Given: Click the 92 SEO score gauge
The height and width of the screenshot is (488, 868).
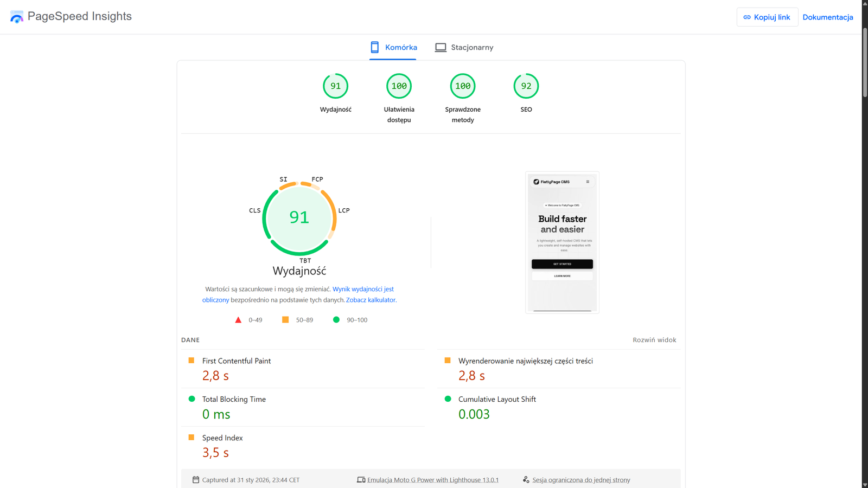Looking at the screenshot, I should (x=526, y=86).
